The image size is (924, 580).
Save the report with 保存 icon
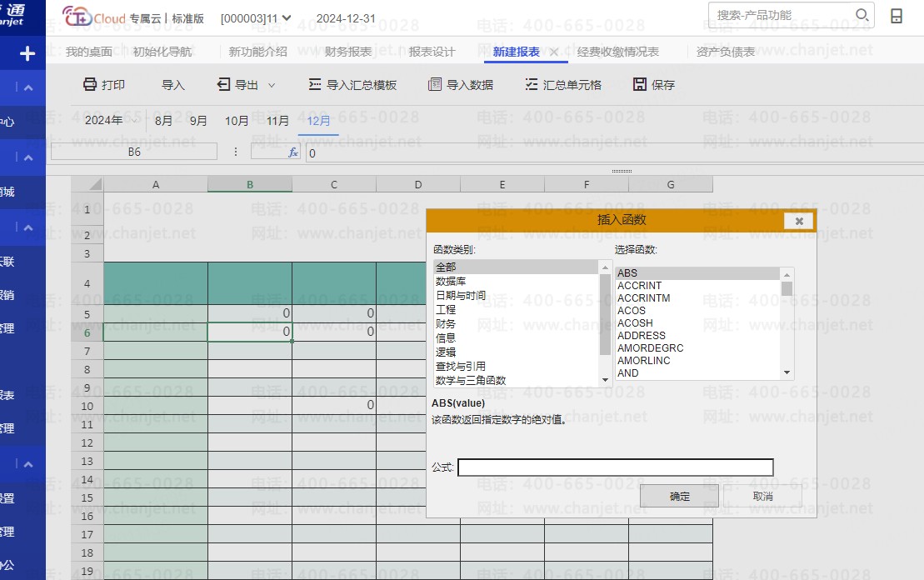(x=640, y=85)
